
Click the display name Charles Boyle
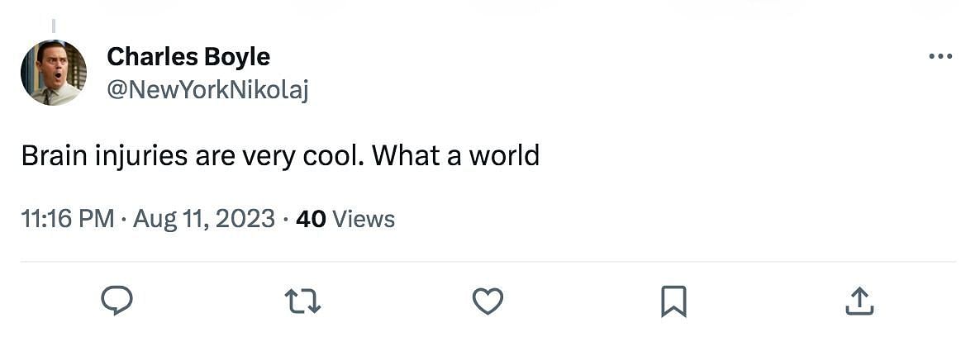tap(188, 57)
